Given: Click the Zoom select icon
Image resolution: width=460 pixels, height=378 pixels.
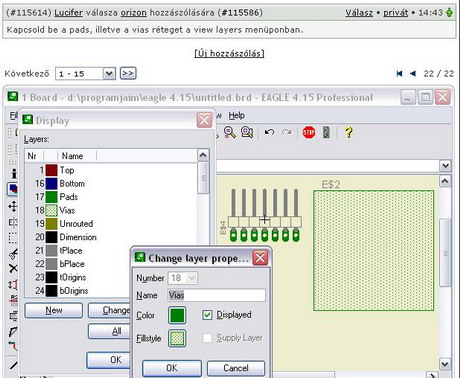Looking at the screenshot, I should [247, 132].
